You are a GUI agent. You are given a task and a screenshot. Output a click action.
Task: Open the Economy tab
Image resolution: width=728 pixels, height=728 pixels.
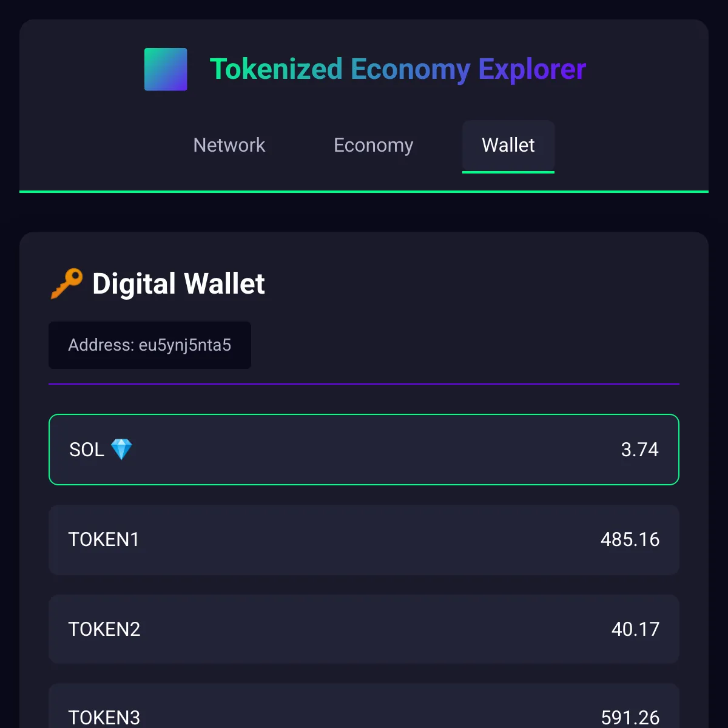coord(372,146)
